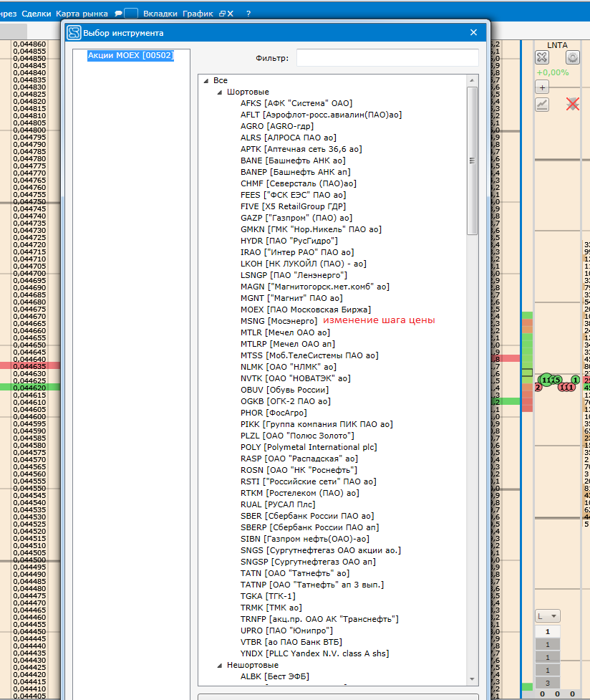590x700 pixels.
Task: Click the +0,00% change value
Action: 553,73
